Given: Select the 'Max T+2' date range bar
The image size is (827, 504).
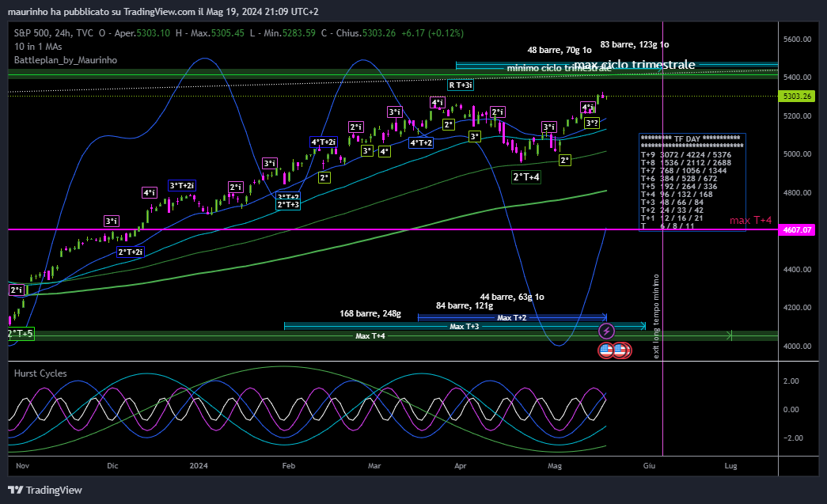Looking at the screenshot, I should (512, 317).
